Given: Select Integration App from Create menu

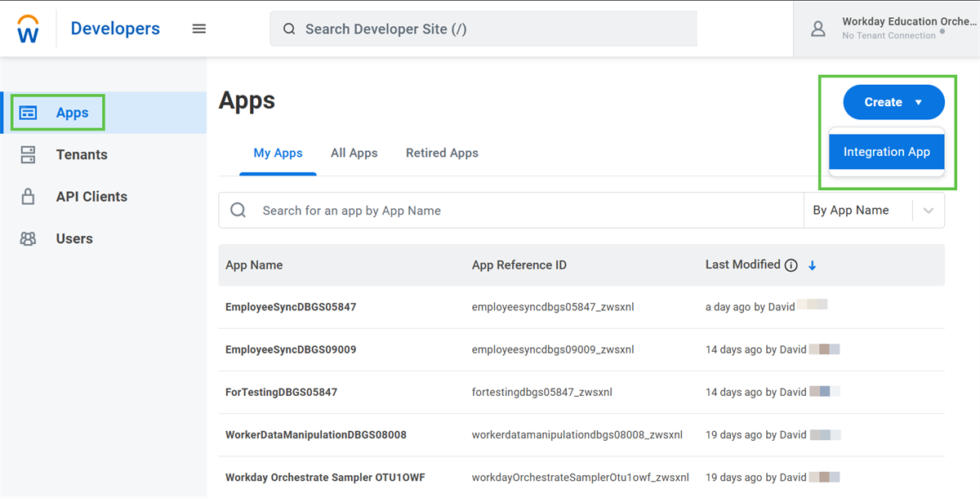Looking at the screenshot, I should coord(886,152).
